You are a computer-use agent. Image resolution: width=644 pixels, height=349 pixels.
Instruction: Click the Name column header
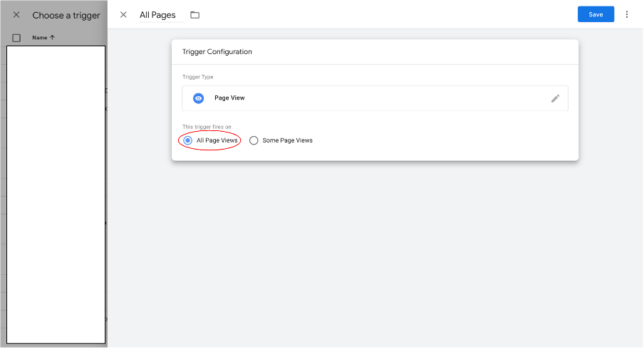coord(39,38)
